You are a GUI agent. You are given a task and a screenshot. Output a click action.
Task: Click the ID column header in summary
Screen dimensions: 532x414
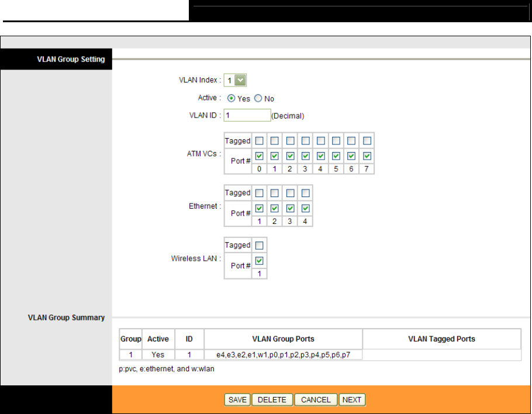point(189,339)
